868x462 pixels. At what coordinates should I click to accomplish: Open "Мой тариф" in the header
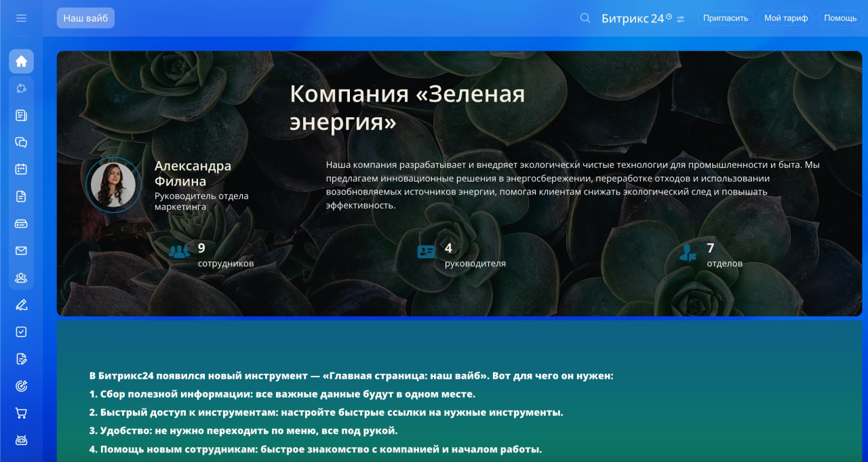pos(786,18)
